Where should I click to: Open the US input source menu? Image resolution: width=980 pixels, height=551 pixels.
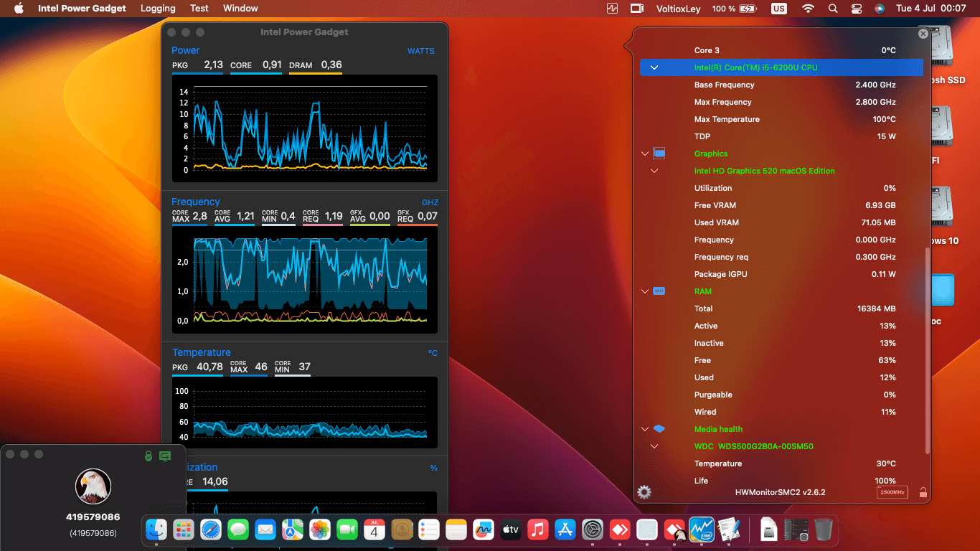point(779,9)
